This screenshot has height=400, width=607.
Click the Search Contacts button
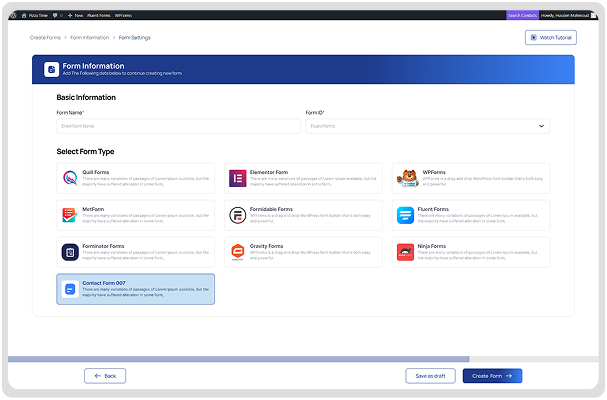point(522,15)
